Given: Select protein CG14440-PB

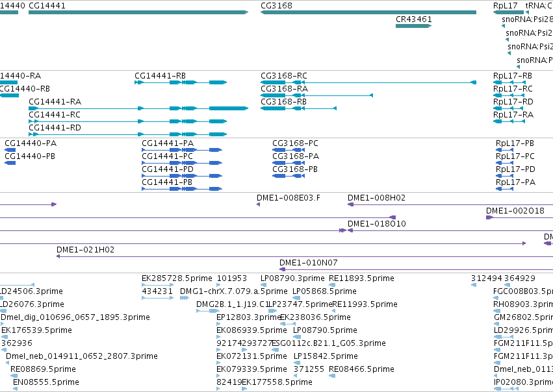Looking at the screenshot, I should [x=10, y=163].
